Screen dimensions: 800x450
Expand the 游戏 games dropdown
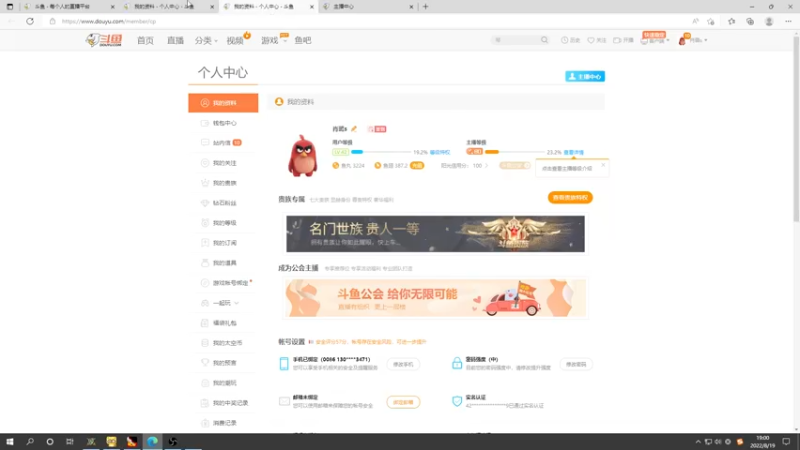pos(273,40)
